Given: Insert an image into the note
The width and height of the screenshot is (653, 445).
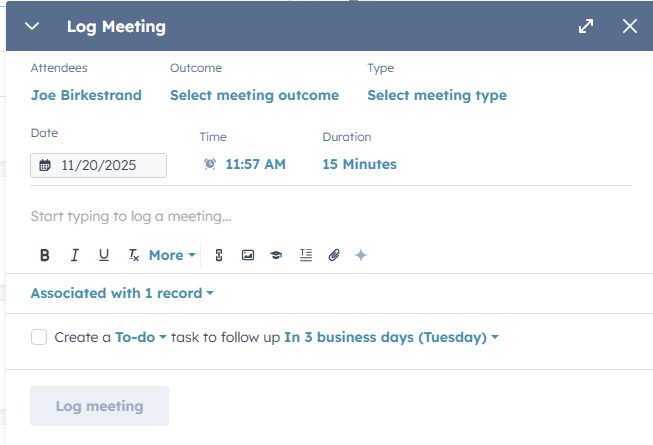Looking at the screenshot, I should click(x=248, y=255).
